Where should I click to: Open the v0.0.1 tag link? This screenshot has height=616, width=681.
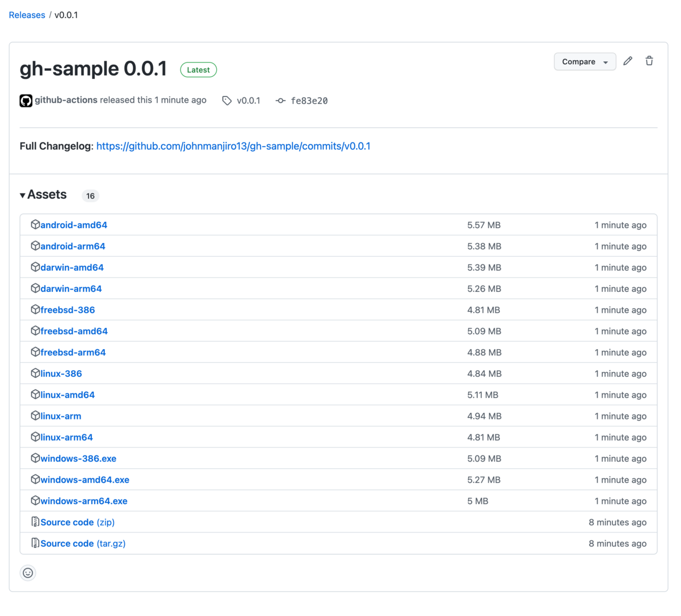[249, 100]
